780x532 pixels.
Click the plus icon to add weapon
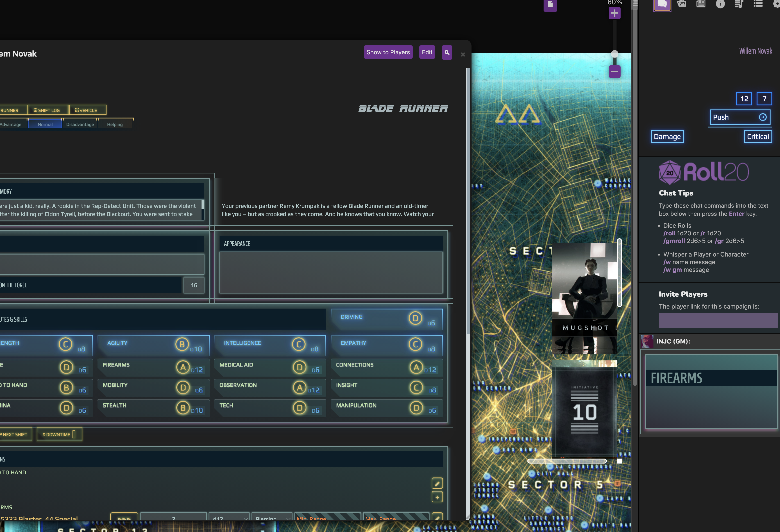[x=437, y=497]
